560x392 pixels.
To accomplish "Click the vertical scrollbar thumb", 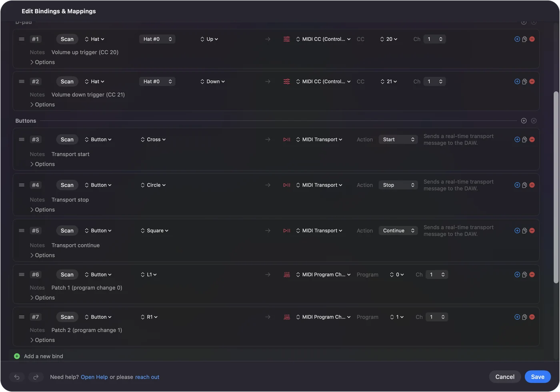I will click(556, 187).
